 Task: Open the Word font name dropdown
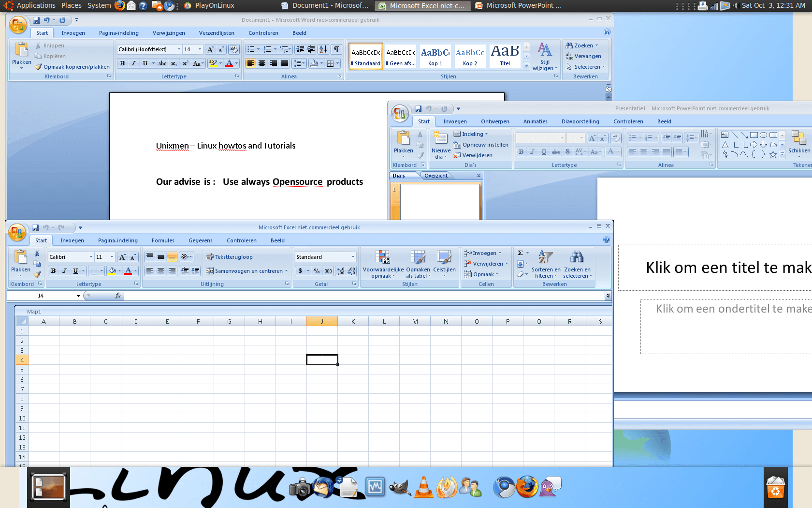click(178, 49)
